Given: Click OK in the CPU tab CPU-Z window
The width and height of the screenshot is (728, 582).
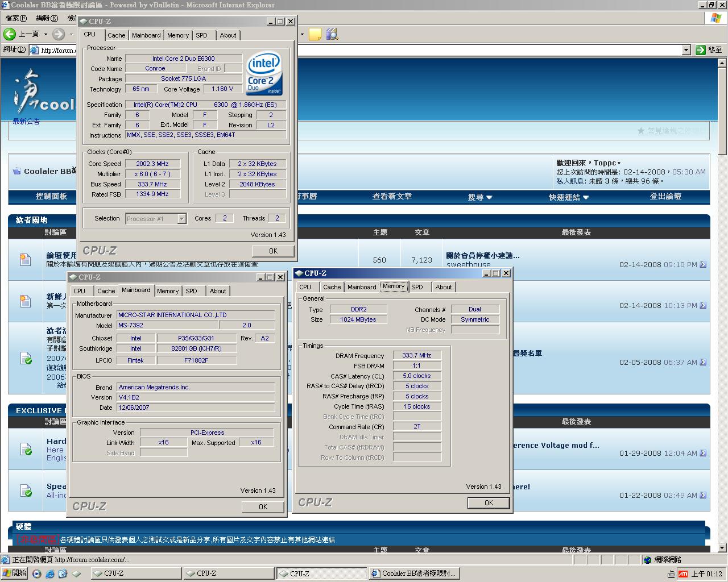Looking at the screenshot, I should 274,251.
